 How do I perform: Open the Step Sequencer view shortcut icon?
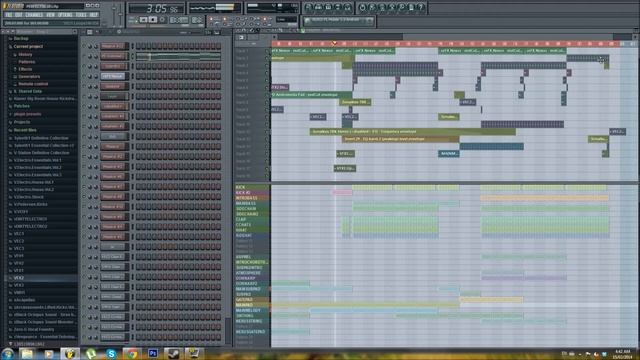(319, 7)
